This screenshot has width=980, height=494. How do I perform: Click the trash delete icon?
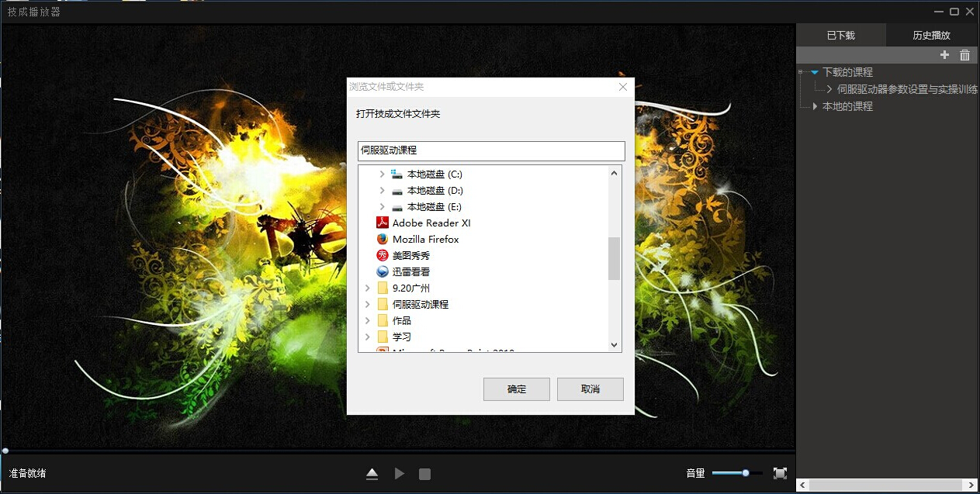point(964,55)
